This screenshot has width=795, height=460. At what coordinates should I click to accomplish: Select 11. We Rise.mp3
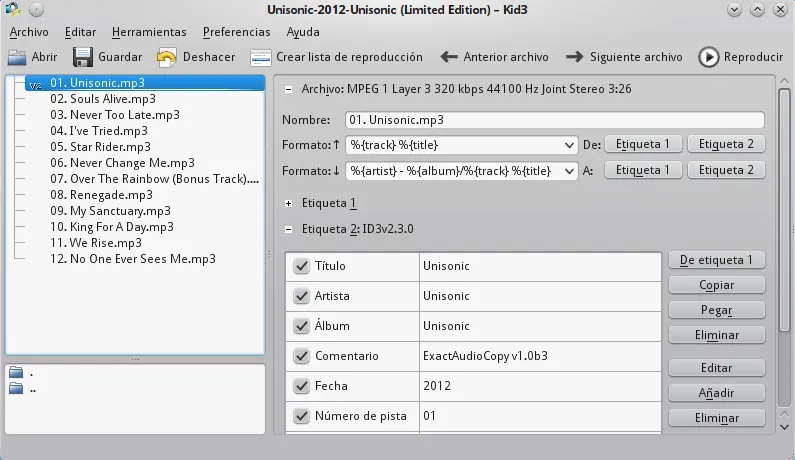click(96, 243)
